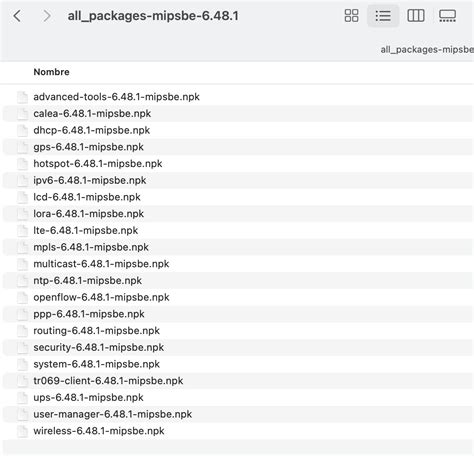Click the document icon beside advanced-tools file
This screenshot has height=456, width=474.
[x=22, y=97]
